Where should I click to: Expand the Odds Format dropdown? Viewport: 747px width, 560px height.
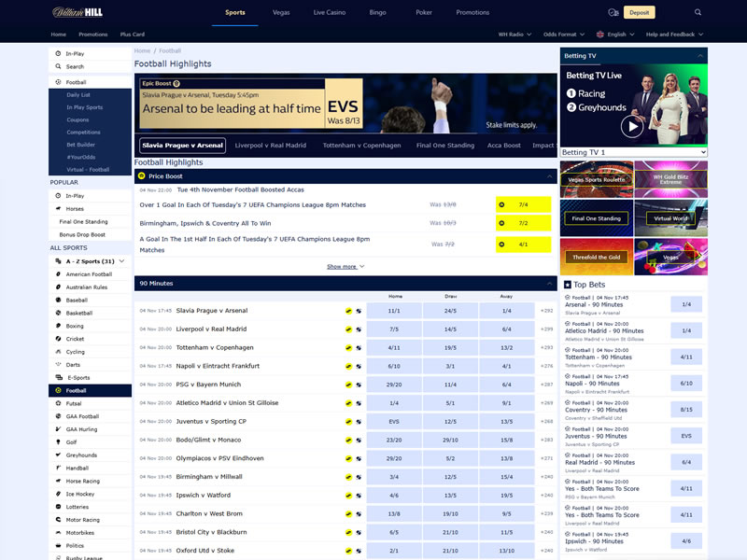[566, 35]
